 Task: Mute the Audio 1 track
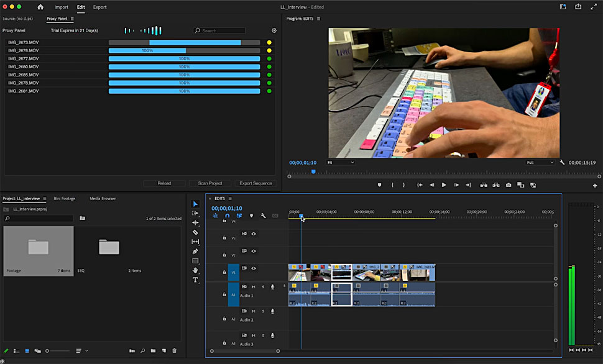[x=254, y=286]
